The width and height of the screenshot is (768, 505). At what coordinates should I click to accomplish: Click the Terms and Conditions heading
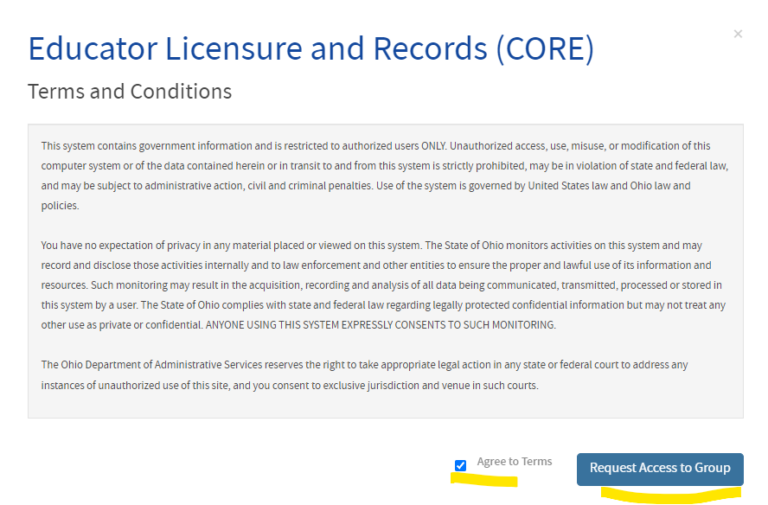pos(129,92)
